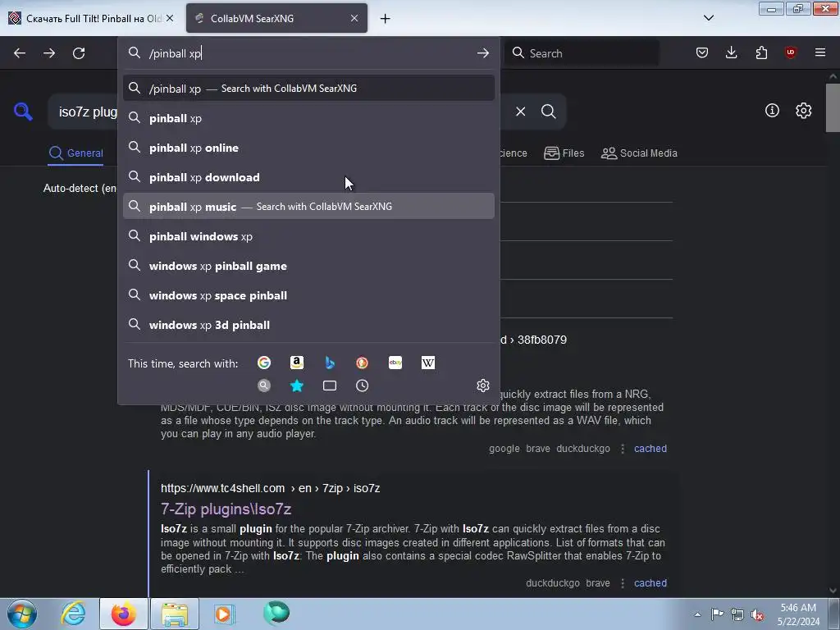Click the muted volume tray icon

coord(757,614)
